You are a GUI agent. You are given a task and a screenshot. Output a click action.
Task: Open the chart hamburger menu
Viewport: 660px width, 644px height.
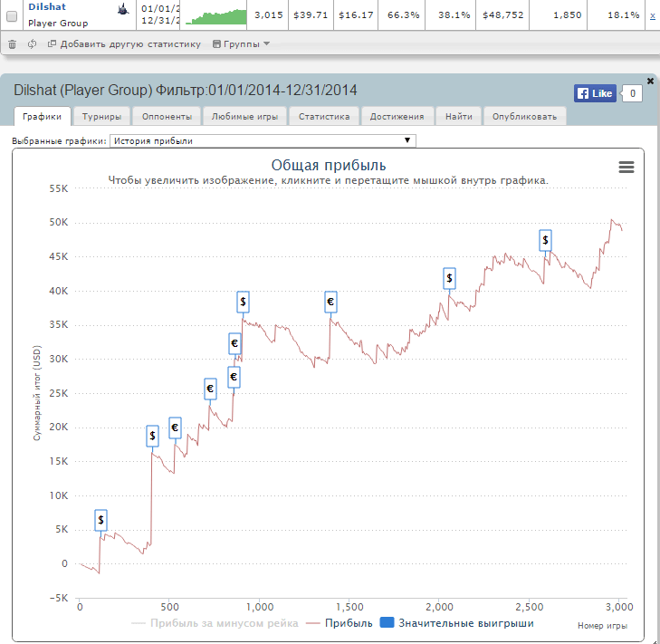tap(627, 167)
